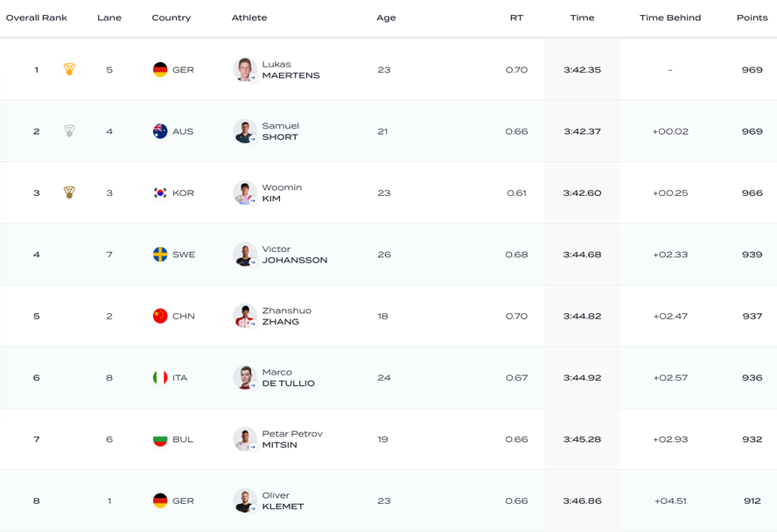777x532 pixels.
Task: Click Marco De Tullio's avatar
Action: (244, 378)
